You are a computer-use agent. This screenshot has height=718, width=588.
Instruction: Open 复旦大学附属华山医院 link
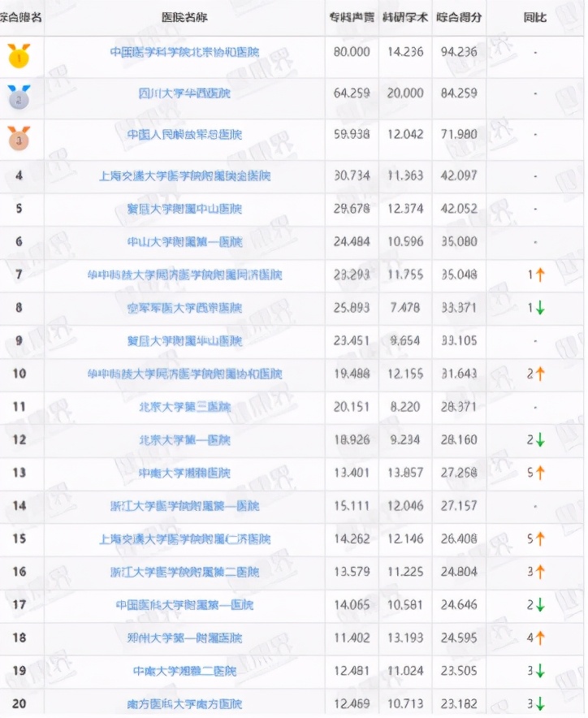click(184, 340)
